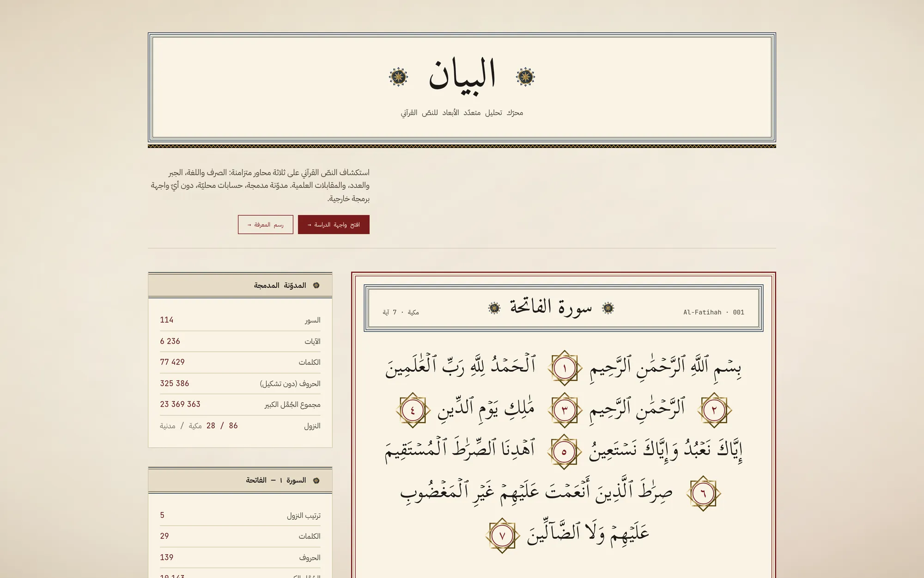
Task: Click the السور count value 114
Action: pos(167,320)
